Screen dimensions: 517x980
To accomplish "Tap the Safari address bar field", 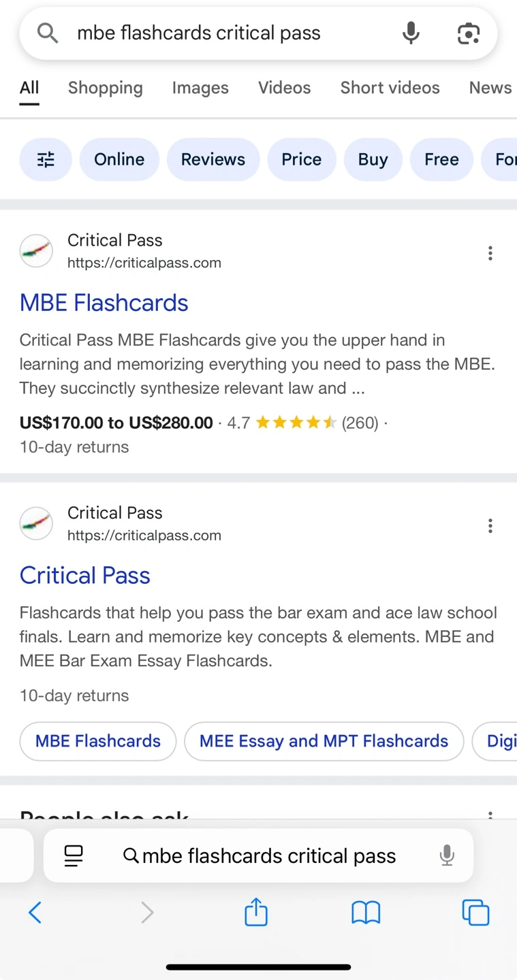I will 258,855.
